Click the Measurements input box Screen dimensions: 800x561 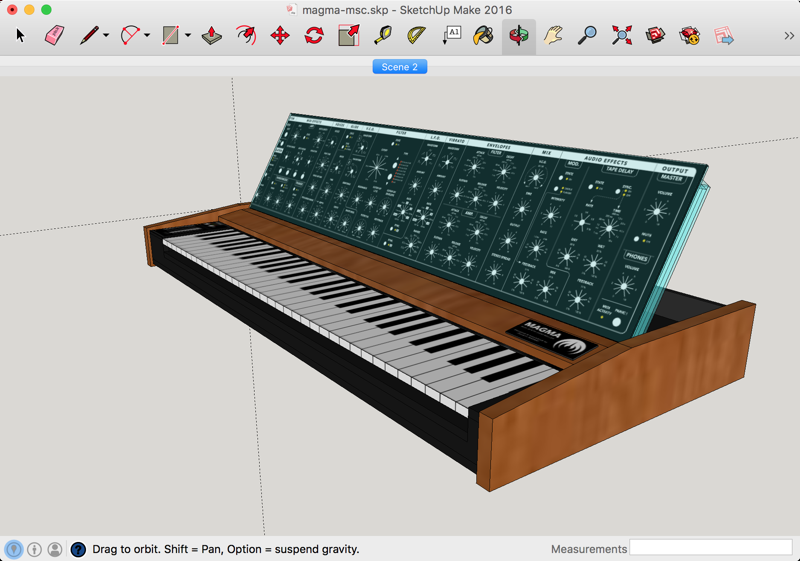point(710,548)
